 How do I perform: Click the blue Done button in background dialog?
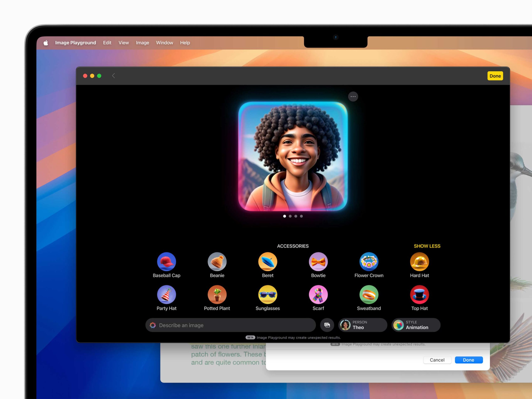coord(468,360)
